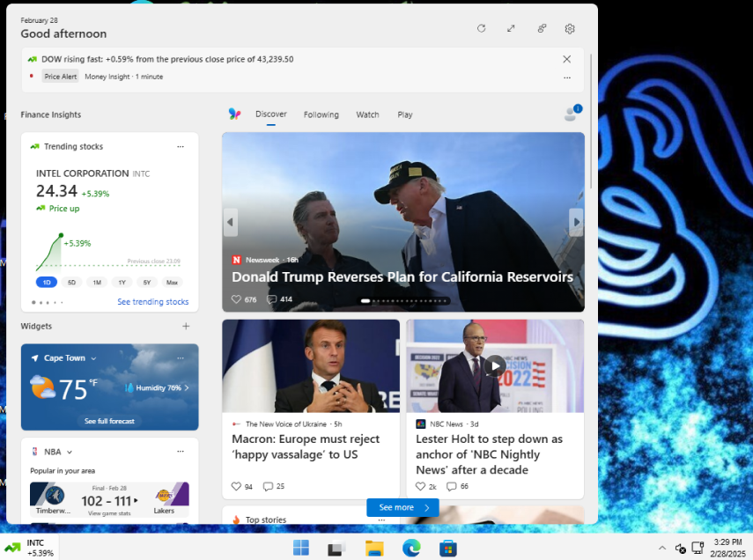Expand NBA league dropdown
This screenshot has width=753, height=560.
(x=70, y=452)
